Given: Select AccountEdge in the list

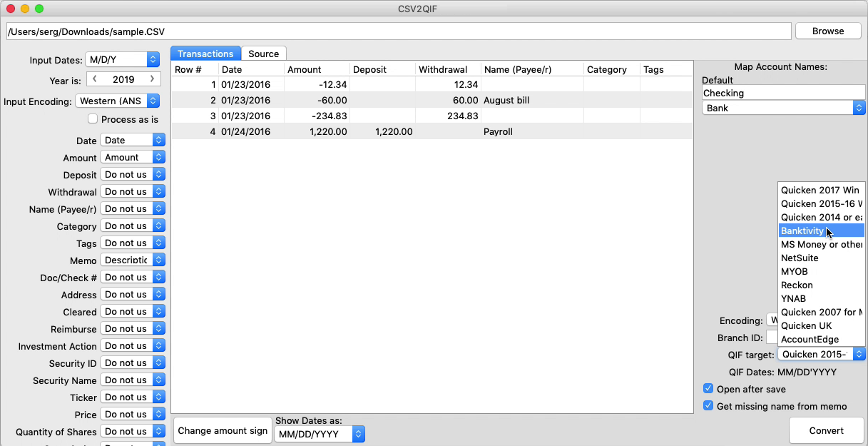Looking at the screenshot, I should click(x=821, y=340).
